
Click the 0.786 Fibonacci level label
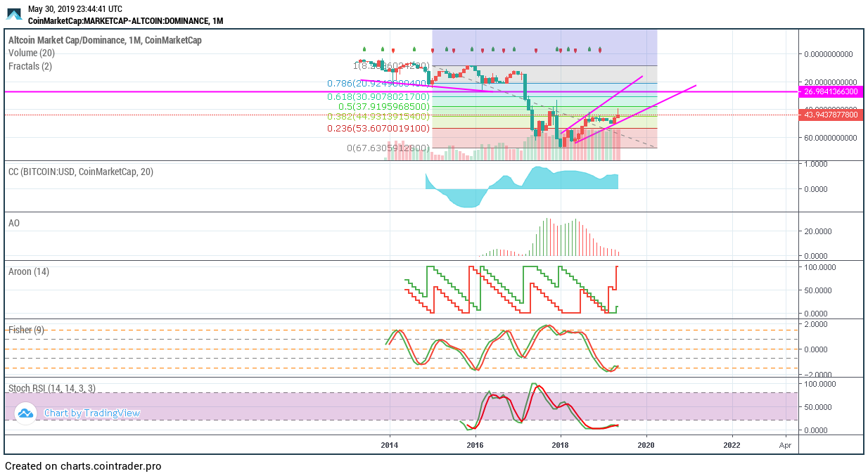378,83
